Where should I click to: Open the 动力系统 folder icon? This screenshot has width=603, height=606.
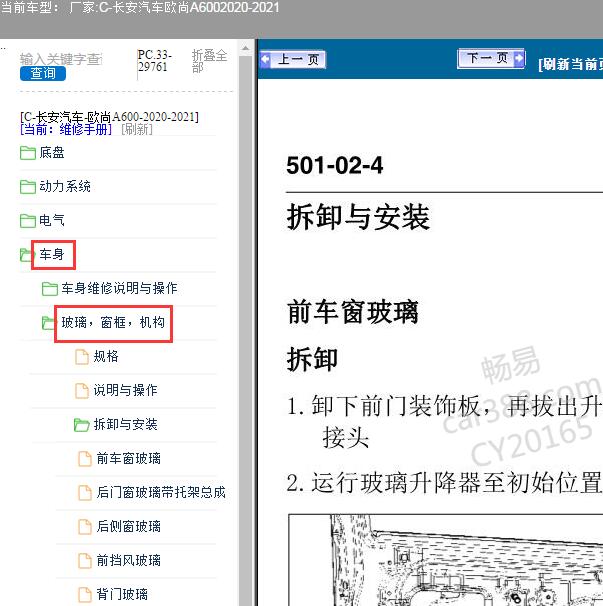click(28, 187)
